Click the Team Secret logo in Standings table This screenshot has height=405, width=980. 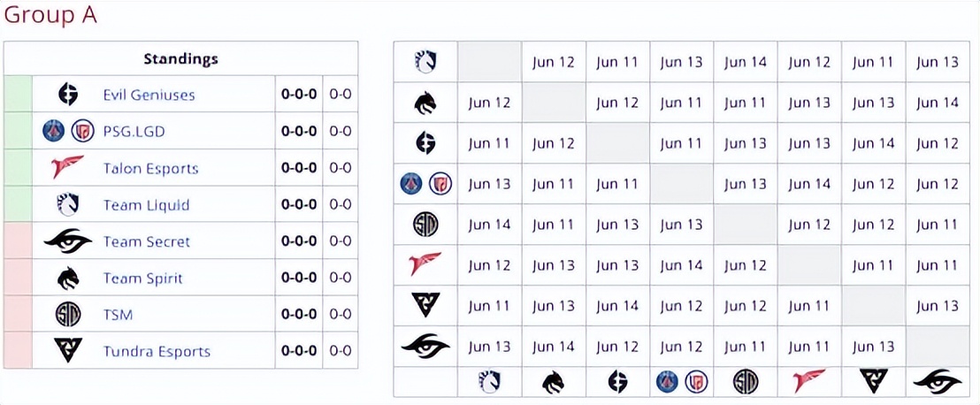click(x=67, y=241)
